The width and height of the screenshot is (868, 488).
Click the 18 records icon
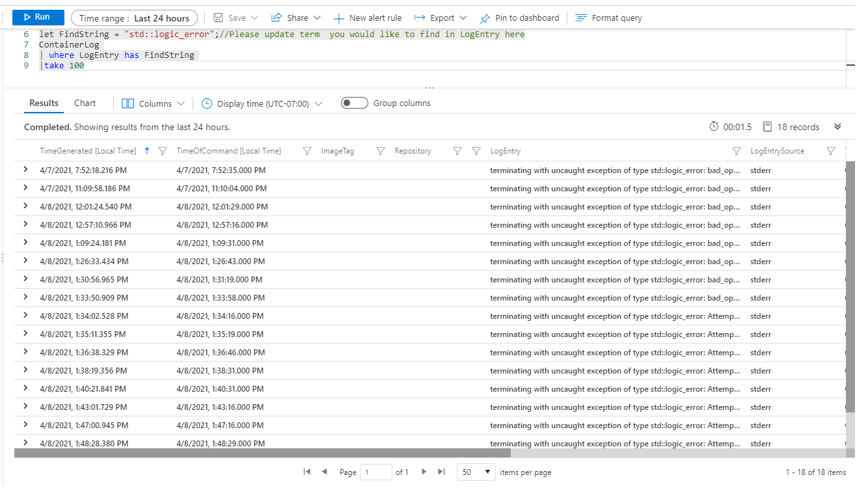click(x=767, y=127)
